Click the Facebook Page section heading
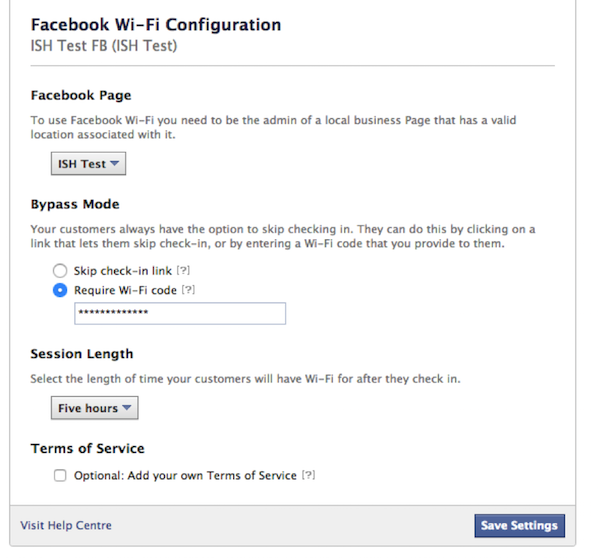Screen dimensions: 600x560 tap(80, 96)
